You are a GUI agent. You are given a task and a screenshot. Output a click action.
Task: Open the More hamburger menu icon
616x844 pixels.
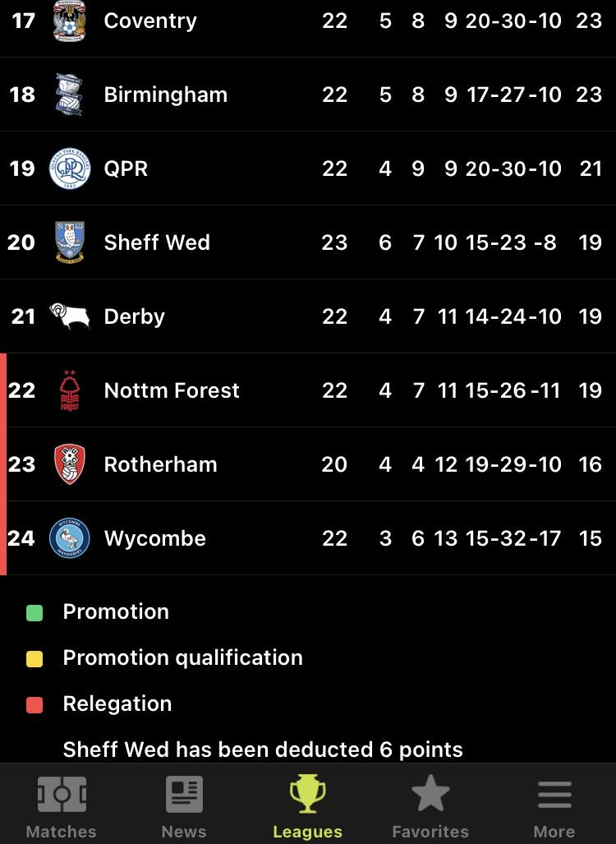click(554, 795)
